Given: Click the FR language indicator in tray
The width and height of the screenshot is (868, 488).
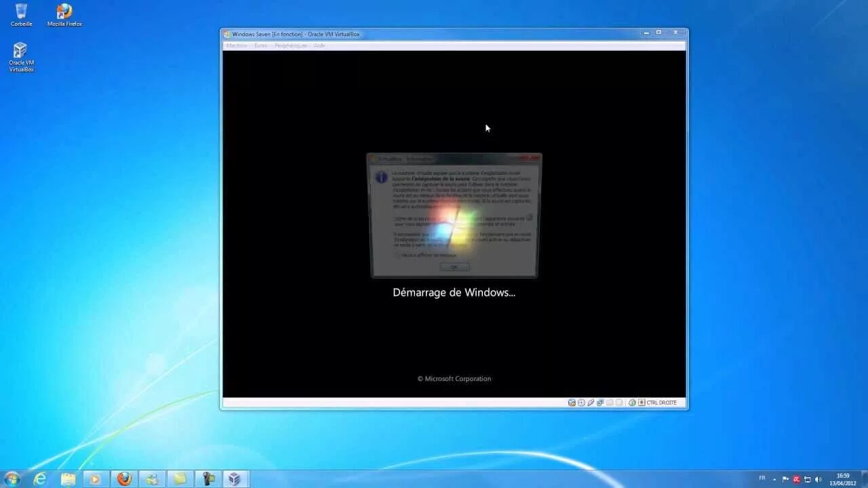Looking at the screenshot, I should (x=762, y=478).
